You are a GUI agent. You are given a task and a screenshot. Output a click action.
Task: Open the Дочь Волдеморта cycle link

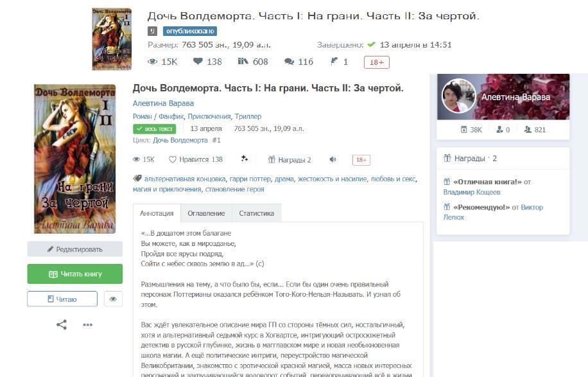(x=180, y=140)
